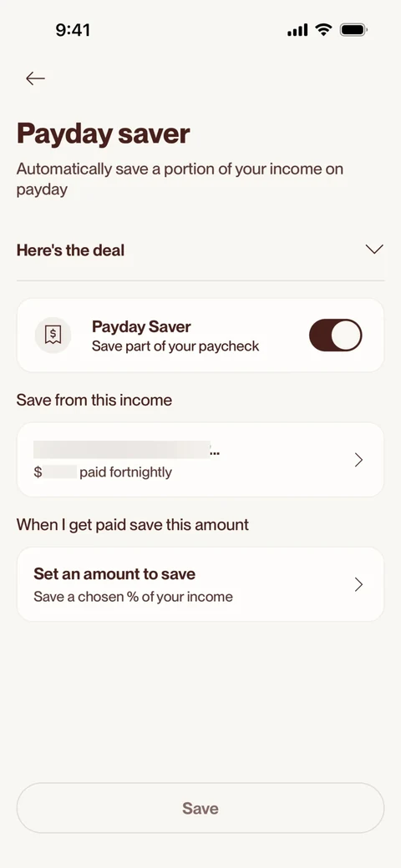Click the cellular signal bars icon
Screen dimensions: 401x868
[x=297, y=30]
